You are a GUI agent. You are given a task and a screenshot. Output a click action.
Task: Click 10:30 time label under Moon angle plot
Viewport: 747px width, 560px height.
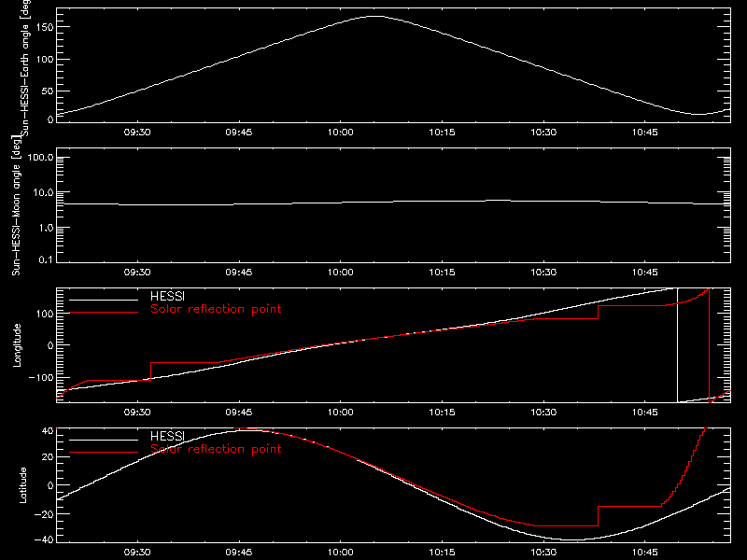click(543, 272)
